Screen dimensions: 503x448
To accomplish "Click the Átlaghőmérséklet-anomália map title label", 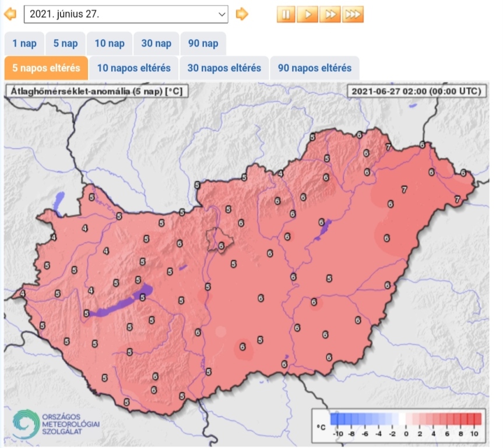I will [x=96, y=90].
